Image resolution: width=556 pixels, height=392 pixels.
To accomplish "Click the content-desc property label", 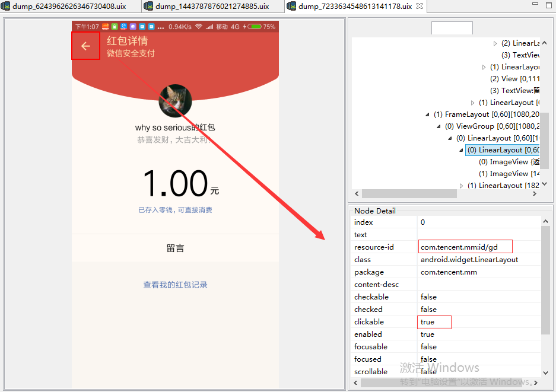I will click(x=376, y=284).
